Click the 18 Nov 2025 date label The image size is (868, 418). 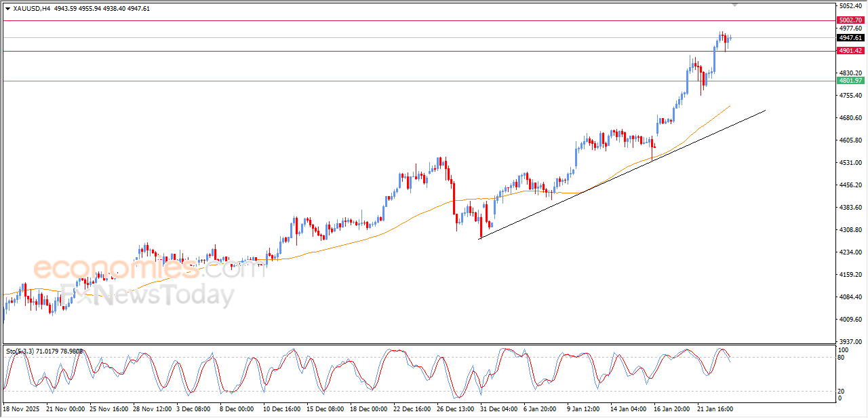click(x=22, y=409)
